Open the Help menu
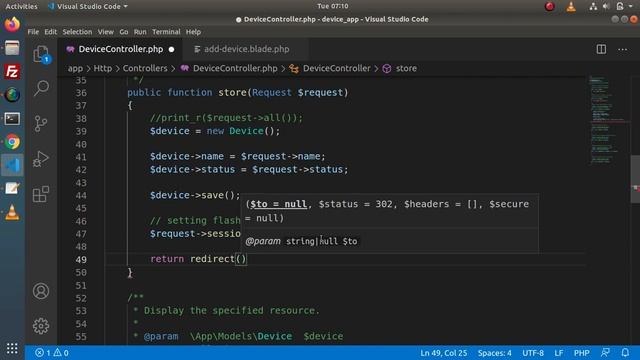The image size is (640, 360). (x=193, y=32)
